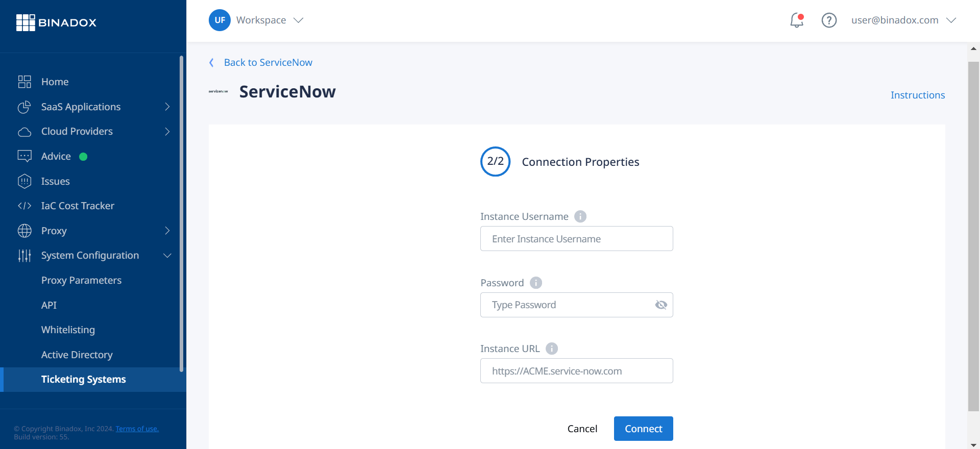The image size is (980, 449).
Task: Collapse System Configuration section chevron
Action: pyautogui.click(x=167, y=256)
